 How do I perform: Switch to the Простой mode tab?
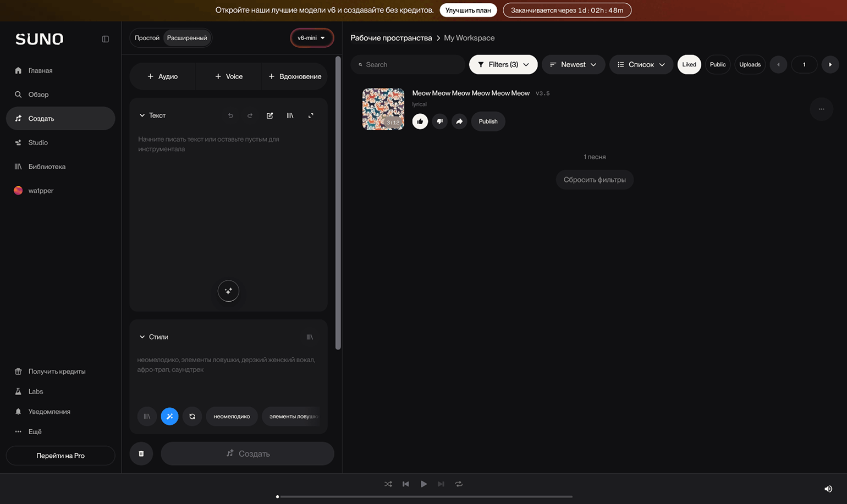pyautogui.click(x=147, y=38)
